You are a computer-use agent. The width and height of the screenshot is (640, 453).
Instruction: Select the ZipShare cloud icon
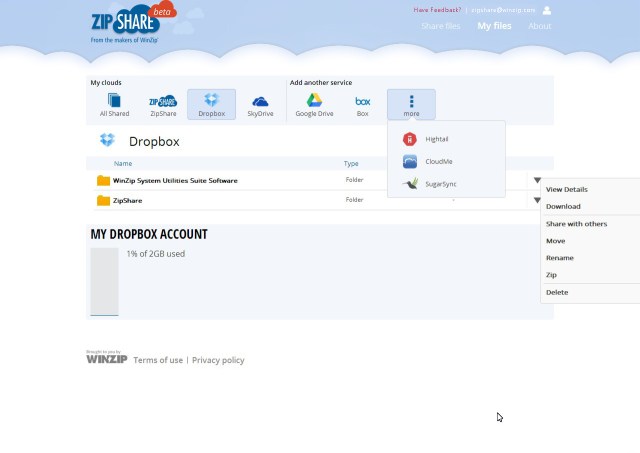pos(163,105)
